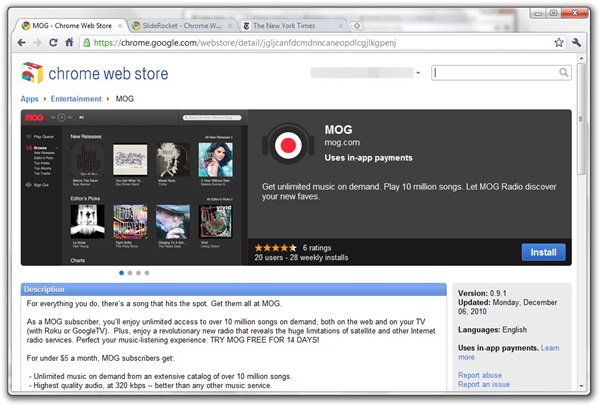Click the first Editor's Picks album cover
The height and width of the screenshot is (406, 600).
tap(88, 222)
